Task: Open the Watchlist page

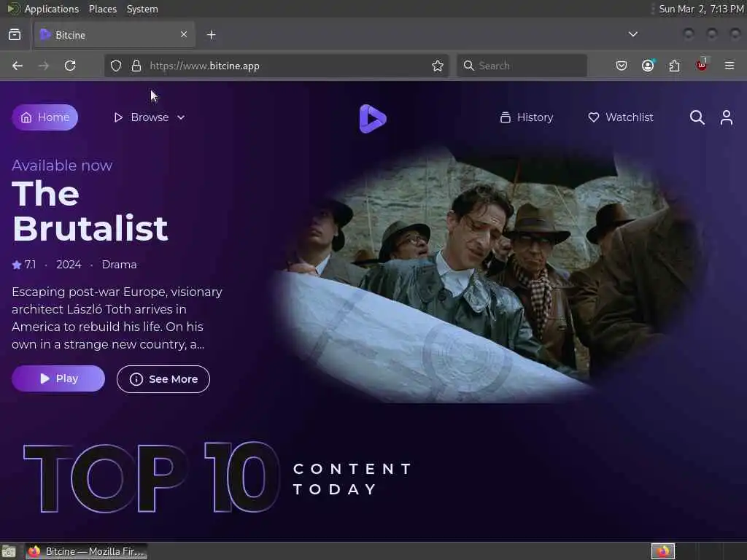Action: tap(620, 117)
